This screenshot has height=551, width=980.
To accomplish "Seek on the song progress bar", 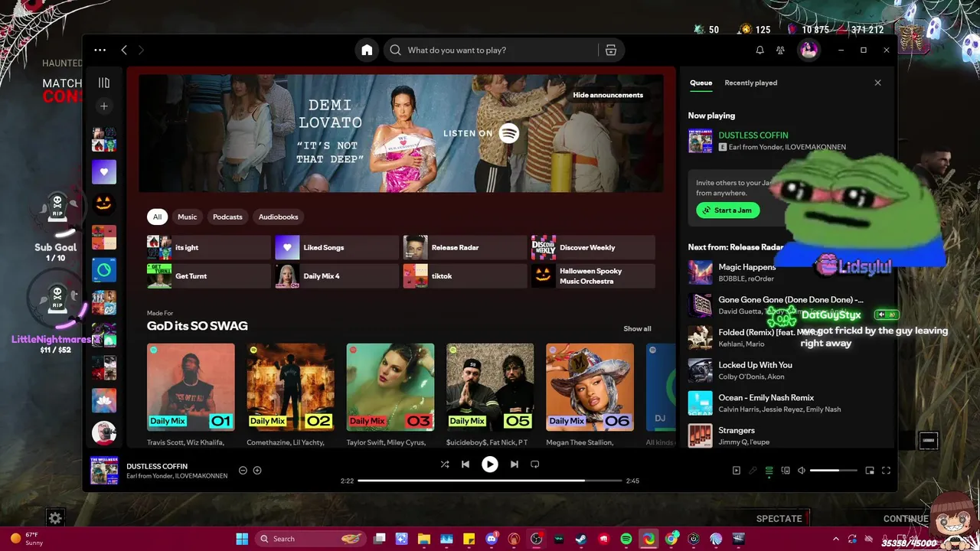I will tap(490, 481).
